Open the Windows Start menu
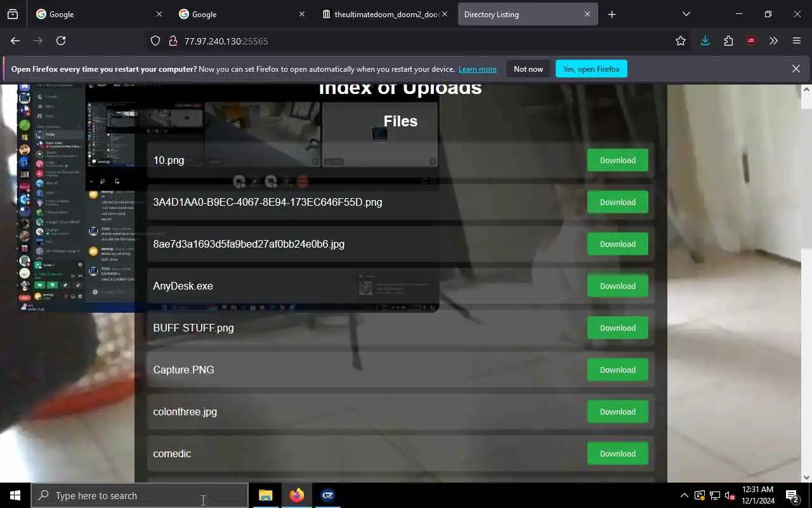 click(x=15, y=495)
